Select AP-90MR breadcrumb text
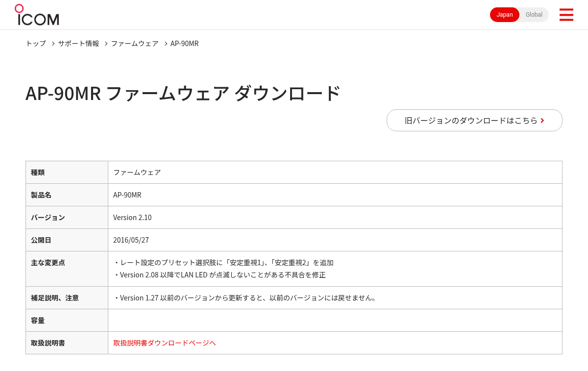The width and height of the screenshot is (588, 371). coord(185,43)
